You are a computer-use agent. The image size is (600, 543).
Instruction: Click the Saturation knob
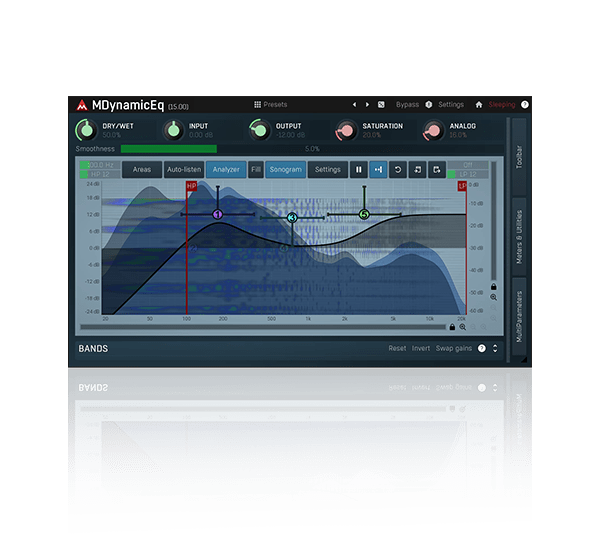click(346, 130)
